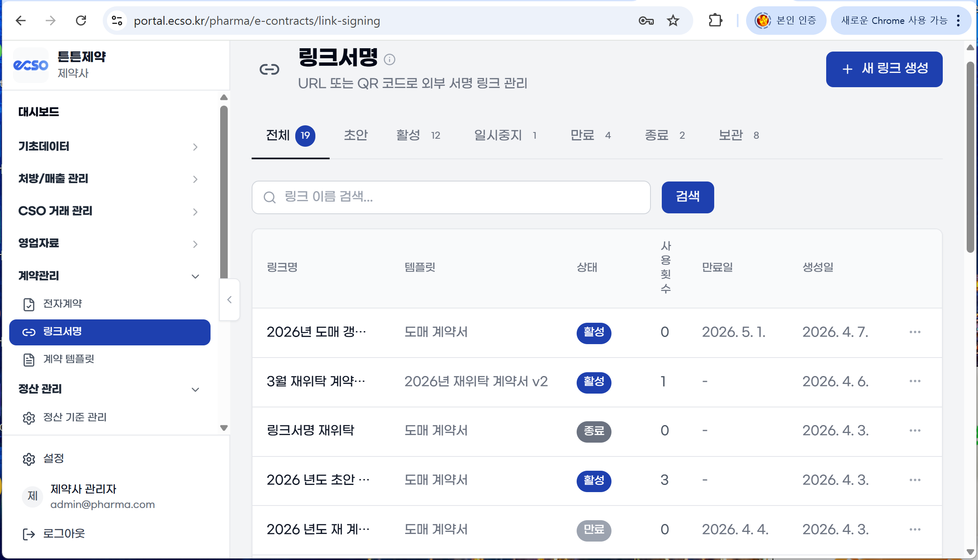This screenshot has width=978, height=560.
Task: Open more options for 링크서명 재위탁 row
Action: tap(915, 430)
